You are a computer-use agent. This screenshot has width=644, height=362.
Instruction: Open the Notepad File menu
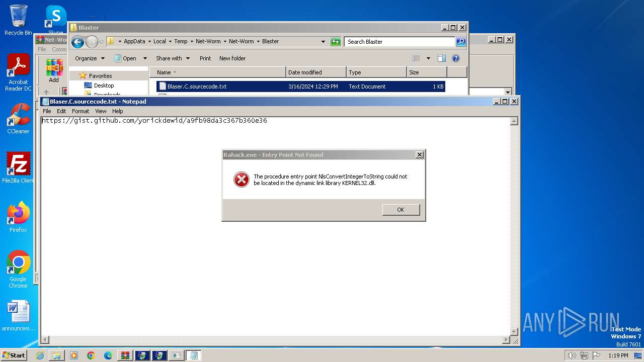[x=47, y=111]
